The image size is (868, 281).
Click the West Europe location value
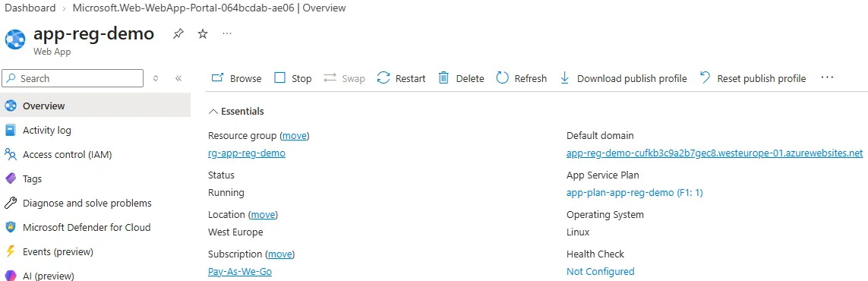coord(236,232)
